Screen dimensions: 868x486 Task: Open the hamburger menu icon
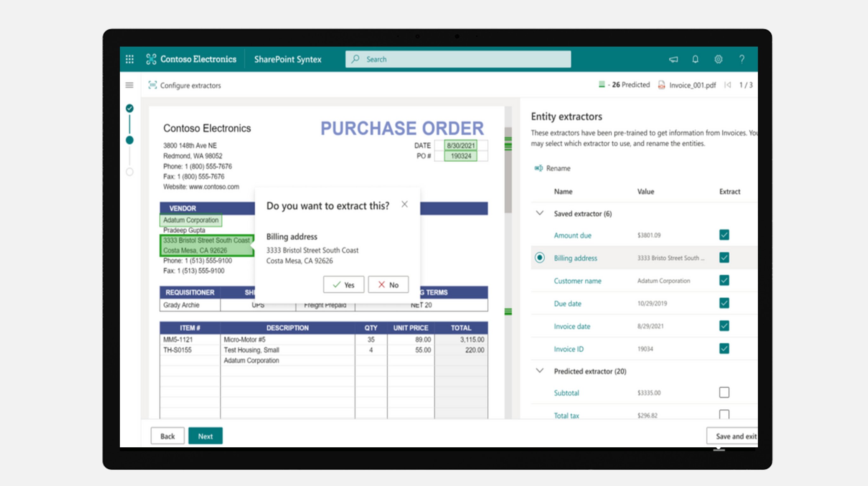pyautogui.click(x=129, y=85)
